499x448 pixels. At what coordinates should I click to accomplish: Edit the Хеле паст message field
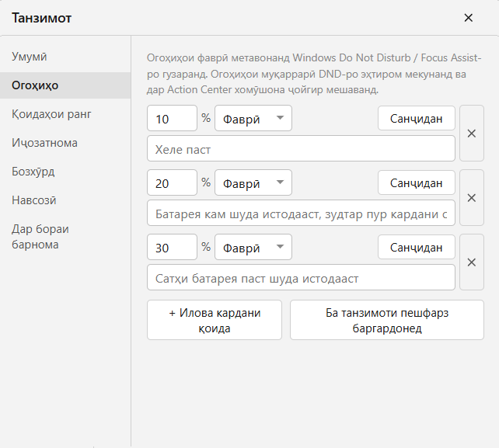[301, 148]
